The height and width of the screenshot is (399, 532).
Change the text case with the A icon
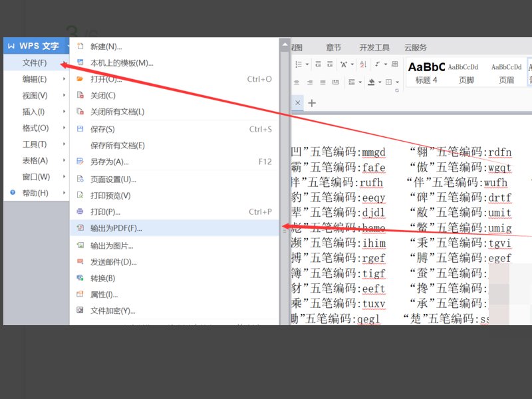[344, 65]
